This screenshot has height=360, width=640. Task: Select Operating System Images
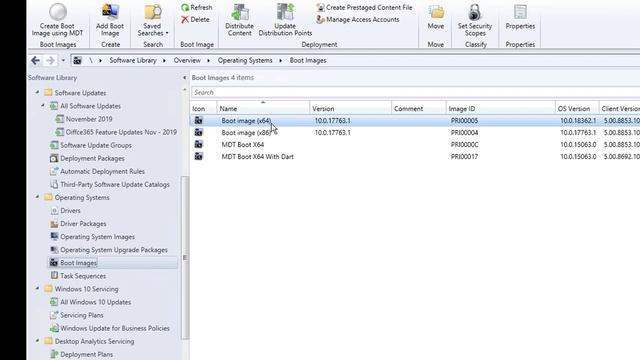pos(97,237)
